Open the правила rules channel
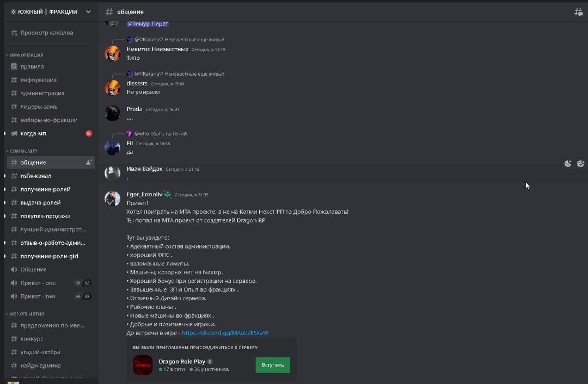The image size is (588, 384). (32, 66)
